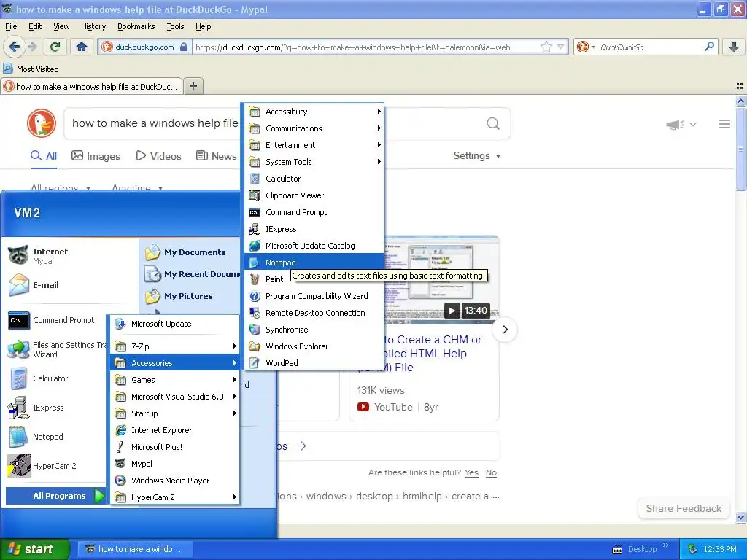Viewport: 747px width, 560px height.
Task: Open the DuckDuckGo hamburger menu
Action: click(x=724, y=124)
